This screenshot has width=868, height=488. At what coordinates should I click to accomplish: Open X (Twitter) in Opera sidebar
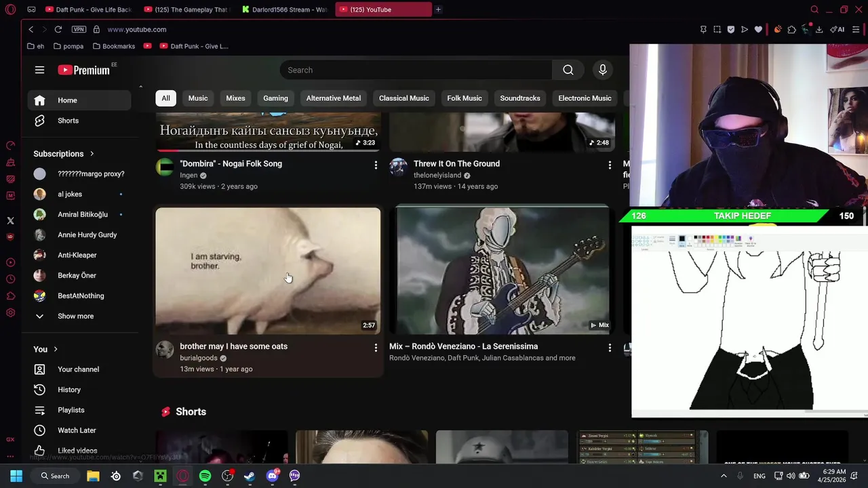click(10, 220)
